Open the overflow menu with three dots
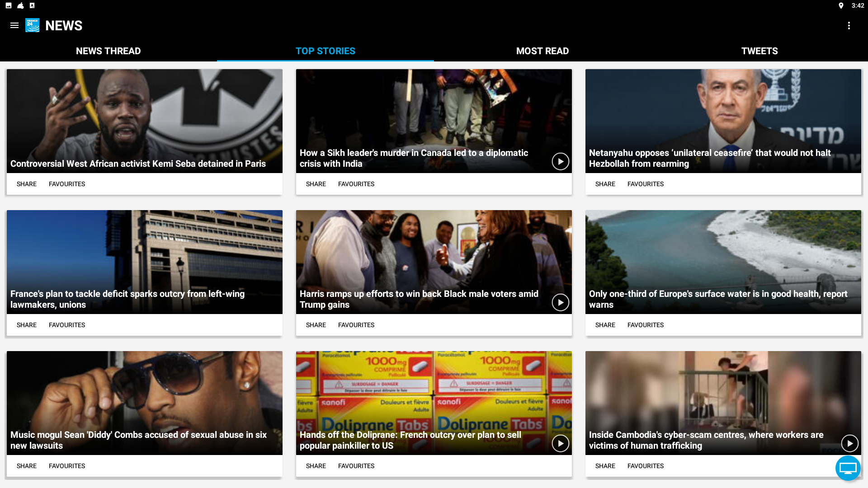 click(849, 26)
